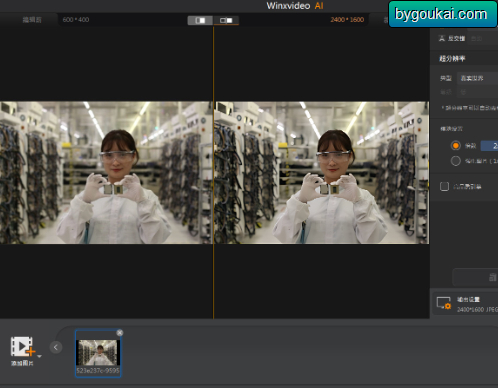This screenshot has width=498, height=388.
Task: Select the 523e237c-9595 image thumbnail
Action: click(x=98, y=353)
